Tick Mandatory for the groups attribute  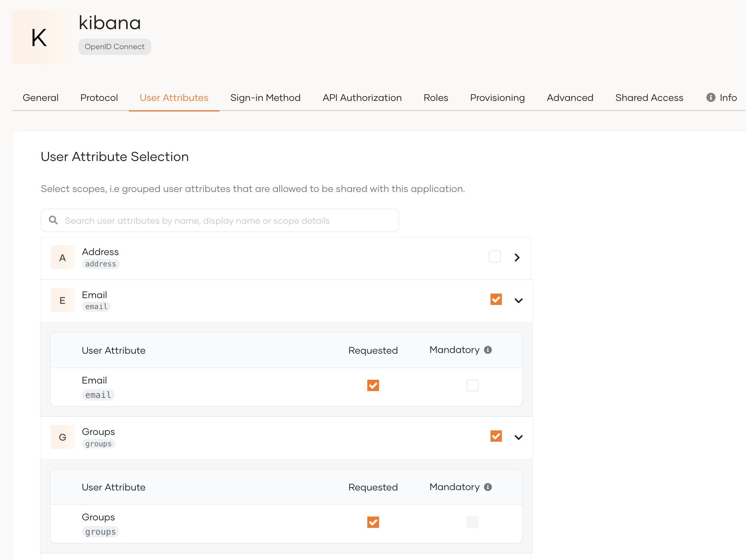point(472,522)
